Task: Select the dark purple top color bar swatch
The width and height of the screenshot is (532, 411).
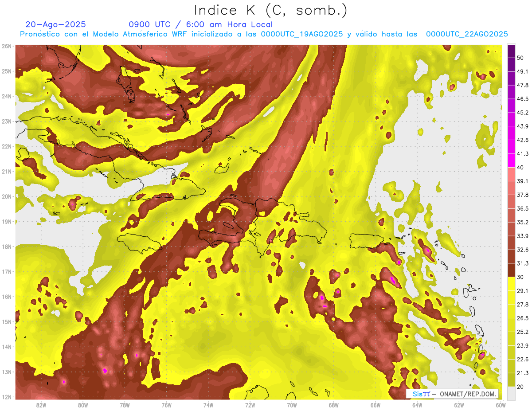Action: pos(511,51)
